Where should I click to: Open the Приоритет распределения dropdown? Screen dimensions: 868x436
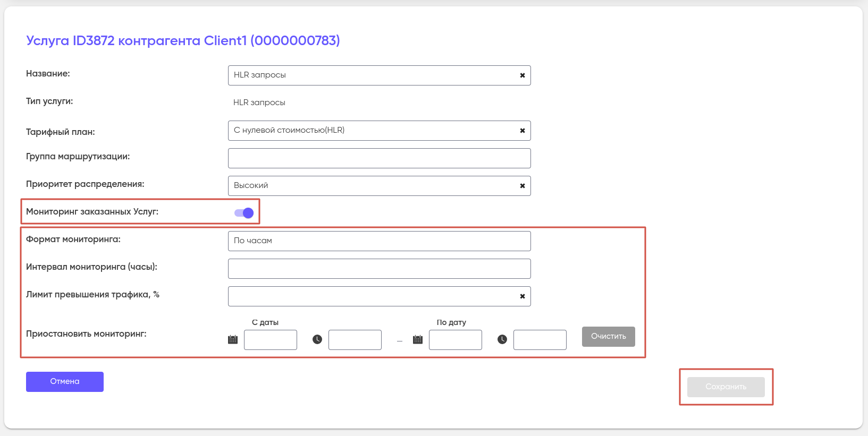coord(380,186)
